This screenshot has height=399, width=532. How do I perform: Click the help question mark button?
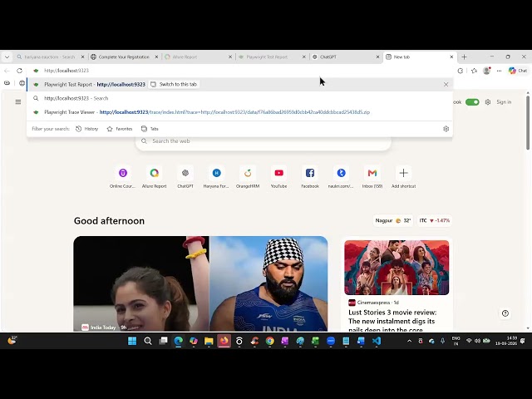coord(505,313)
